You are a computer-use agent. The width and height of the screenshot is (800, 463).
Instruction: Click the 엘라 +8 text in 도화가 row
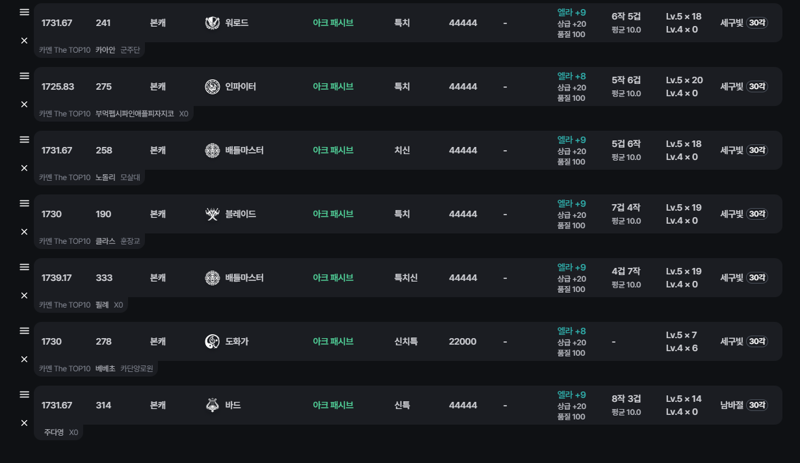tap(571, 331)
